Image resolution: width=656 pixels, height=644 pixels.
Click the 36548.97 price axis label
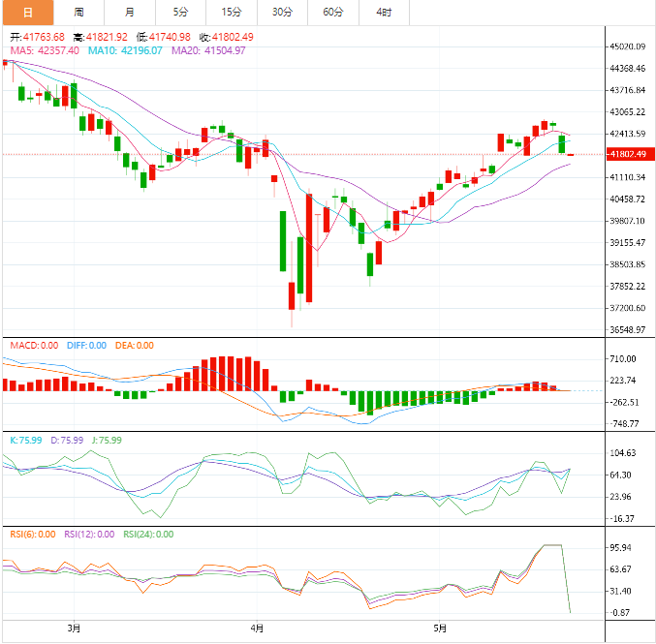pos(628,329)
